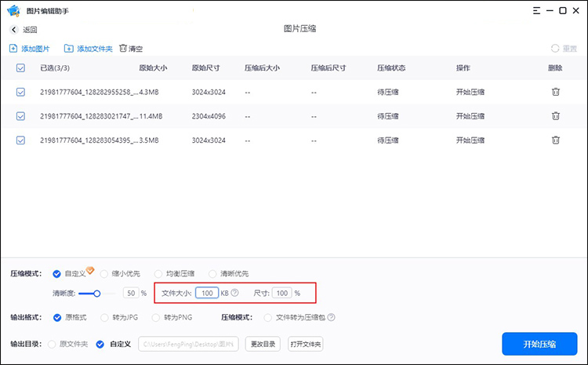Viewport: 588px width, 365px height.
Task: Click the 图片压缩 page title
Action: [299, 28]
